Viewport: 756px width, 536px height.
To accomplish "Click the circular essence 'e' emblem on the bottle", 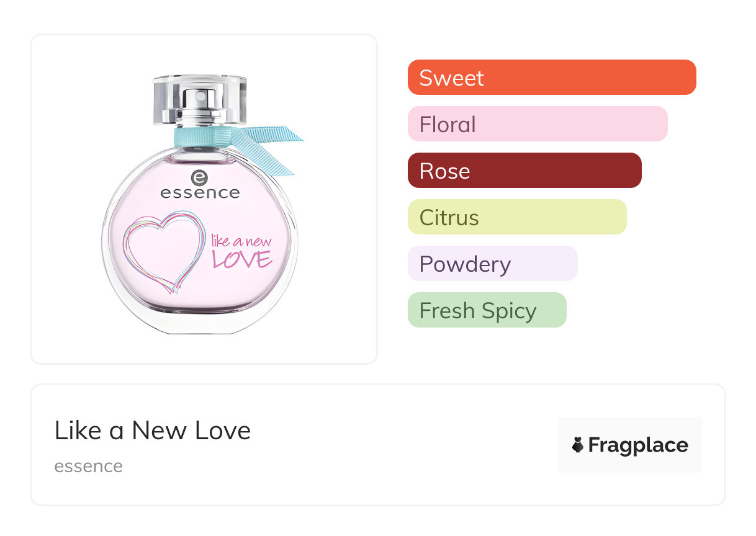I will click(199, 177).
